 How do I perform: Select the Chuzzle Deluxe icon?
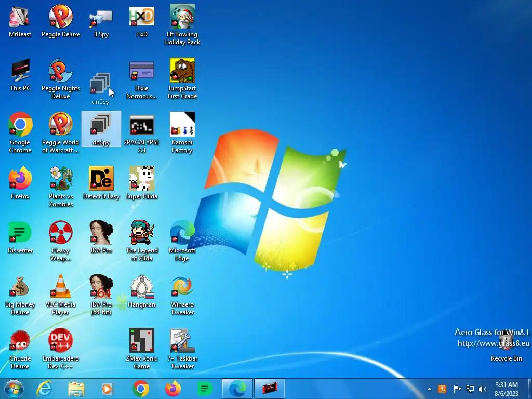point(20,349)
